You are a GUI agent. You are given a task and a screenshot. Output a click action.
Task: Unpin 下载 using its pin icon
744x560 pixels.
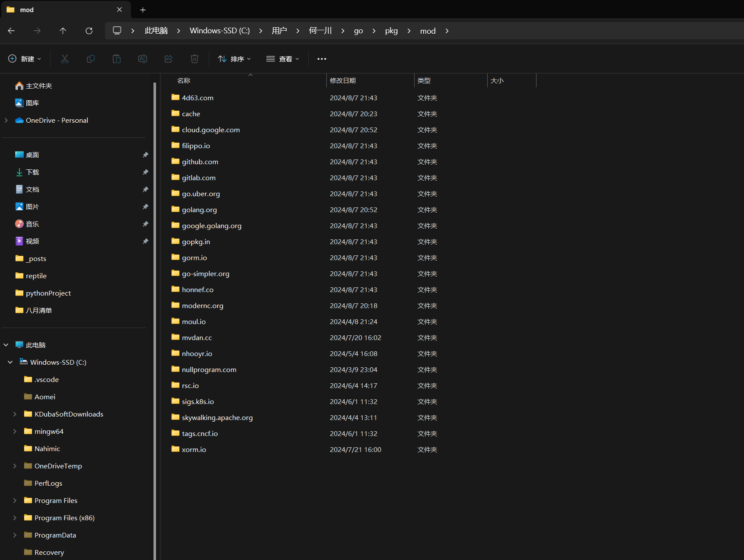pos(145,172)
